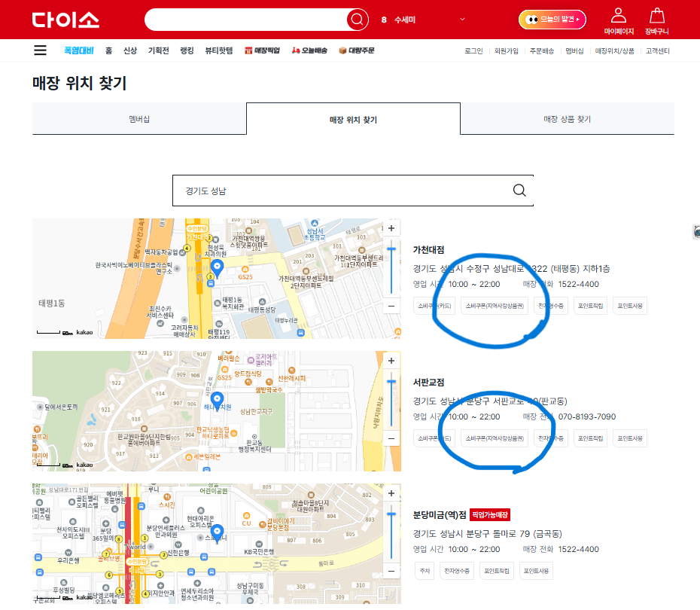Open the 고객센터 link
The image size is (700, 610).
[658, 50]
